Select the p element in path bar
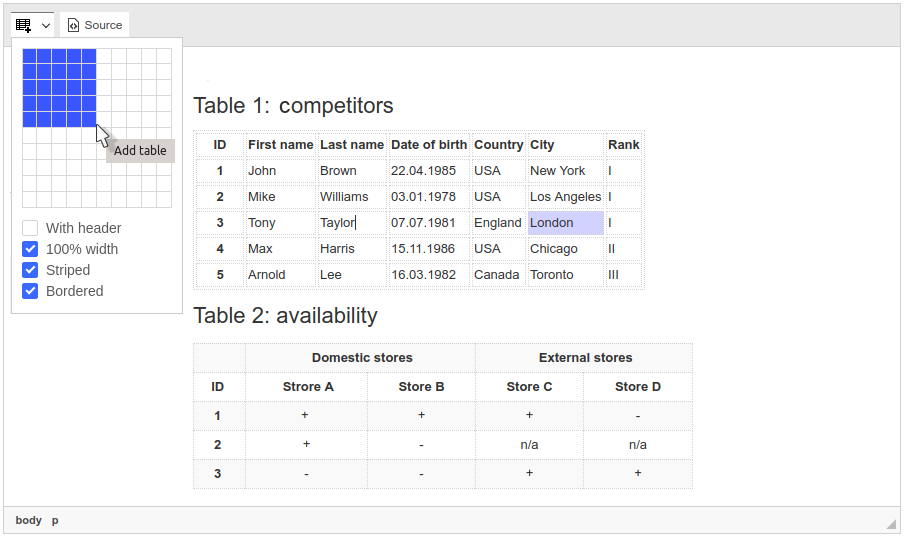 55,520
